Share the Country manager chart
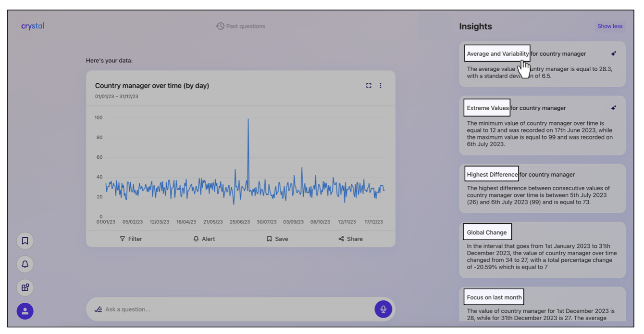Screen dimensions: 644x334 coord(350,239)
